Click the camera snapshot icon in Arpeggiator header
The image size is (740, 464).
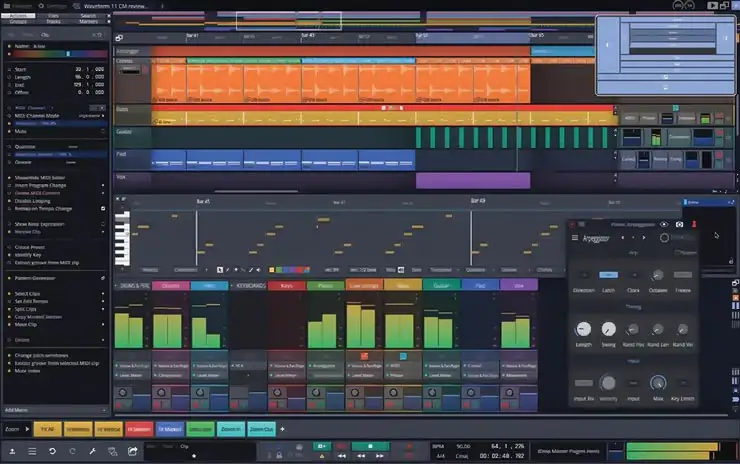coord(679,225)
